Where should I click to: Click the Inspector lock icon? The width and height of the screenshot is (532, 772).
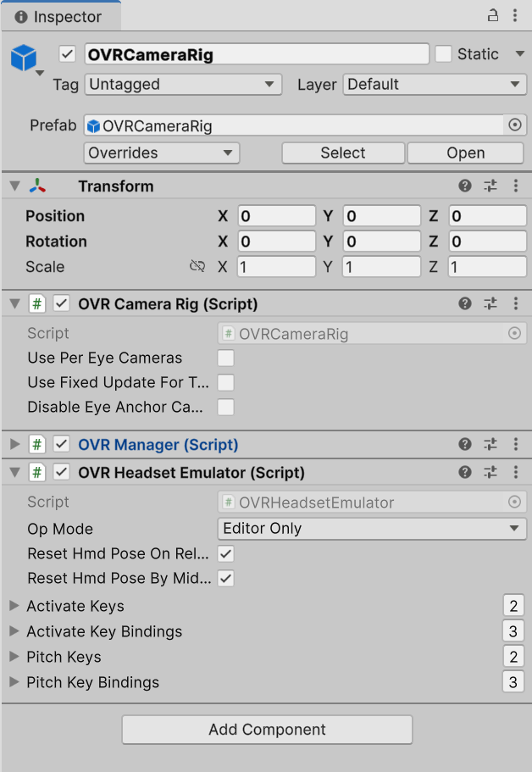tap(493, 15)
